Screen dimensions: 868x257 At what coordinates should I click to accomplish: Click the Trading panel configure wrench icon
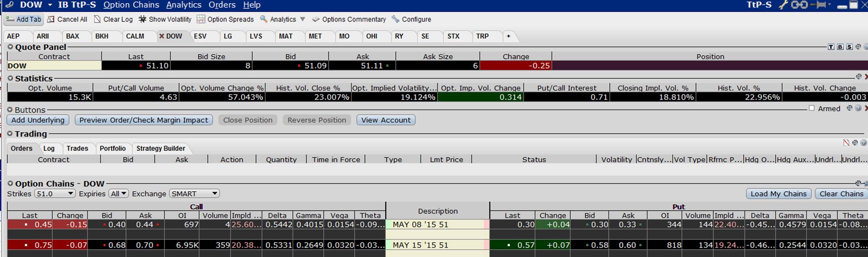pyautogui.click(x=855, y=143)
